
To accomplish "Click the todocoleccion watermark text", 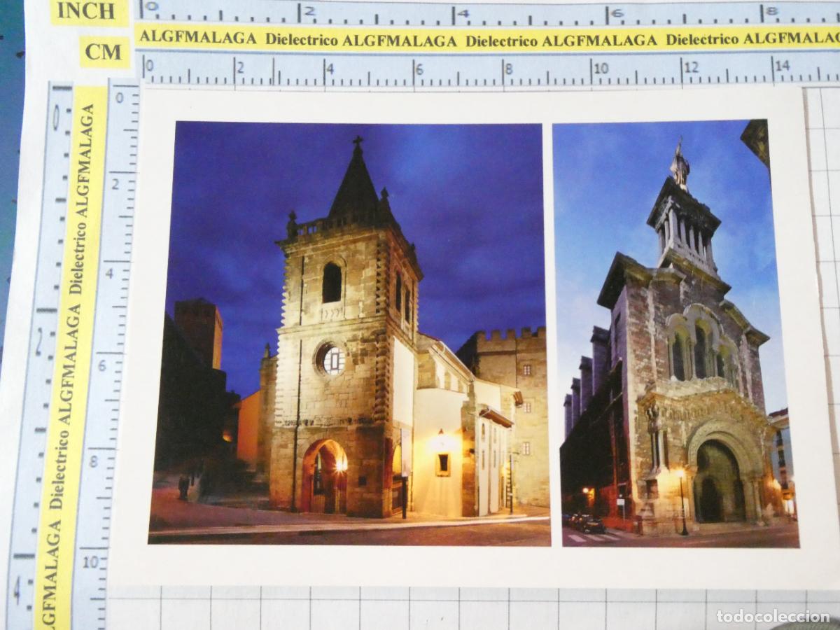I will (x=773, y=617).
